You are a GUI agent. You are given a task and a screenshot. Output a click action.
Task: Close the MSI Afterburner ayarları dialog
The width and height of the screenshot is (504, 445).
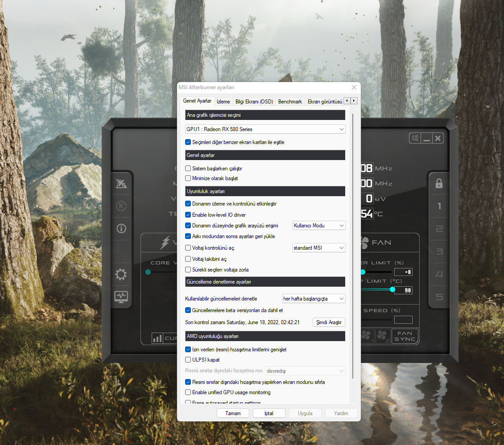point(354,87)
